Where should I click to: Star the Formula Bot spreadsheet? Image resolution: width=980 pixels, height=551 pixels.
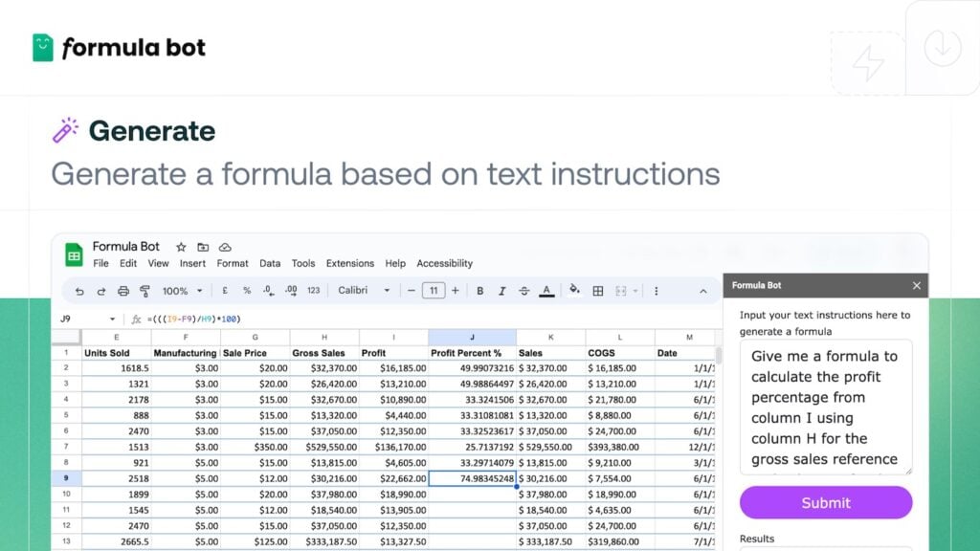click(182, 247)
